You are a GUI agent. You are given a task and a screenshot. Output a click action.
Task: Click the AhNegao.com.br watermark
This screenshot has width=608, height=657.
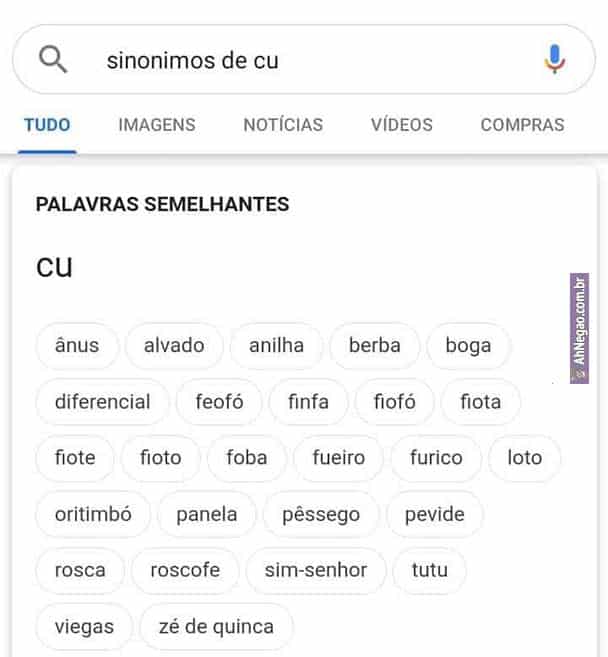click(x=580, y=328)
